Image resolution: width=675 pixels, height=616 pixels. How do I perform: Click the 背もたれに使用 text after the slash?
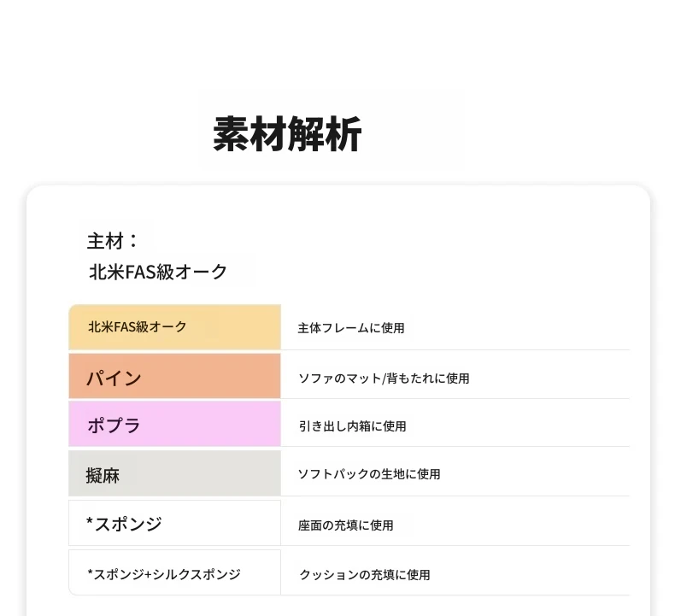428,378
